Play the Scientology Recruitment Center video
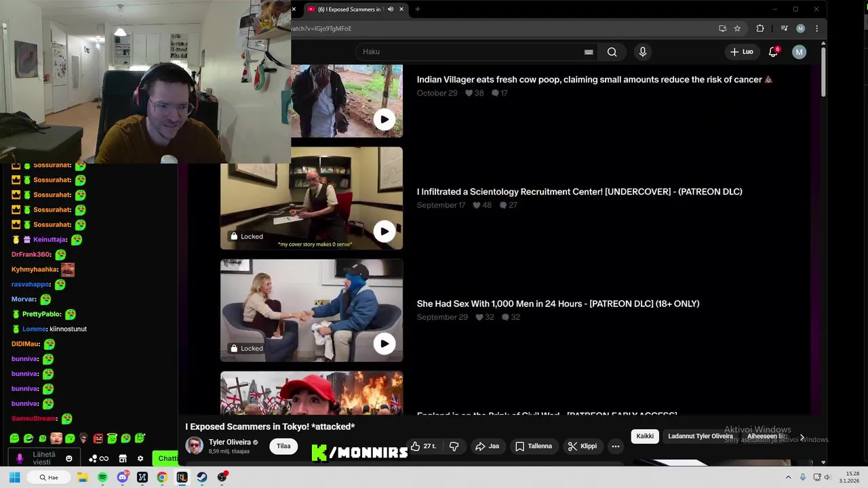The width and height of the screenshot is (868, 488). click(384, 231)
